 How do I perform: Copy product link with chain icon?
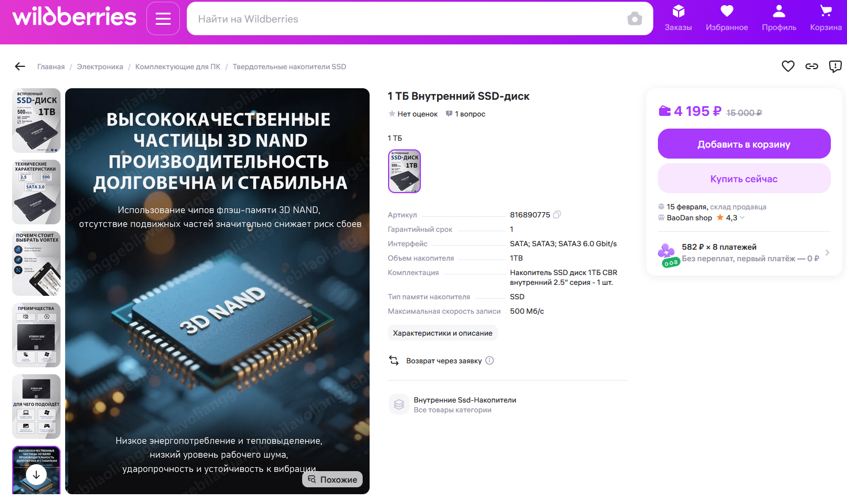tap(812, 66)
